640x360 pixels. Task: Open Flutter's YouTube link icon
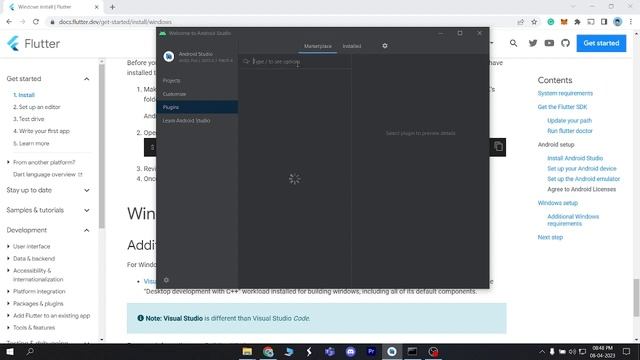549,43
